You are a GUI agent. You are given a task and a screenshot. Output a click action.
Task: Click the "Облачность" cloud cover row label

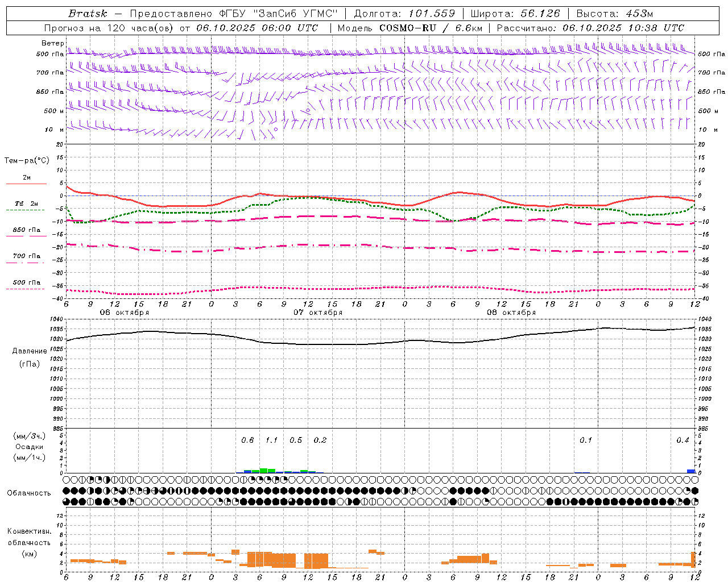(29, 493)
